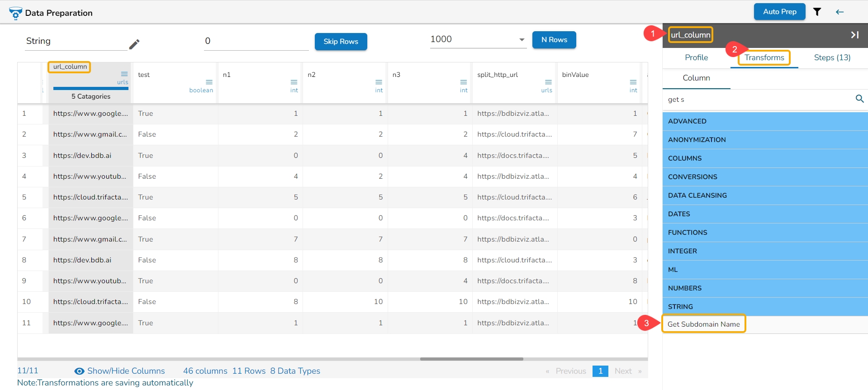Click the back arrow icon
Viewport: 868px width, 390px height.
click(x=840, y=12)
